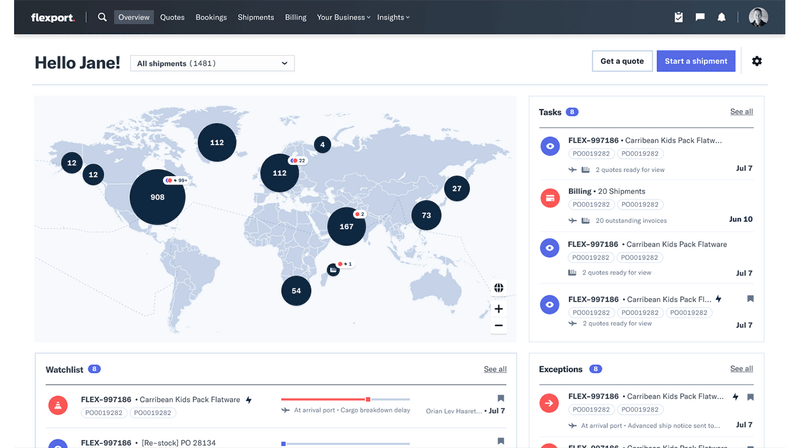The image size is (800, 448).
Task: Click the red arrow icon in Exceptions
Action: click(549, 403)
